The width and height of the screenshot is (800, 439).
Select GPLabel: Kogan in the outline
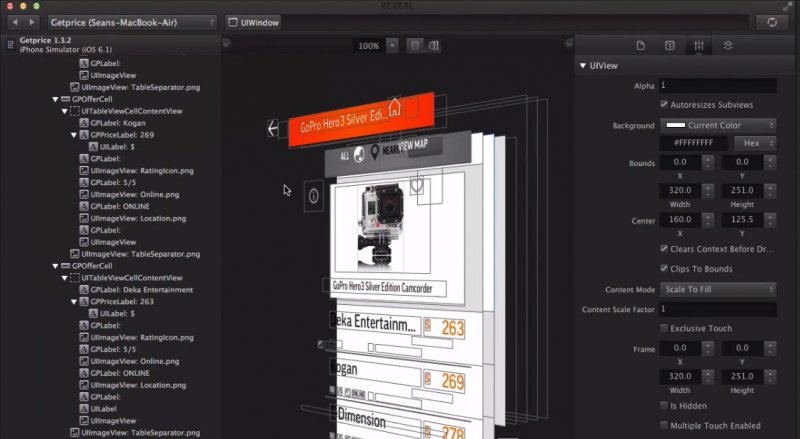[x=118, y=123]
